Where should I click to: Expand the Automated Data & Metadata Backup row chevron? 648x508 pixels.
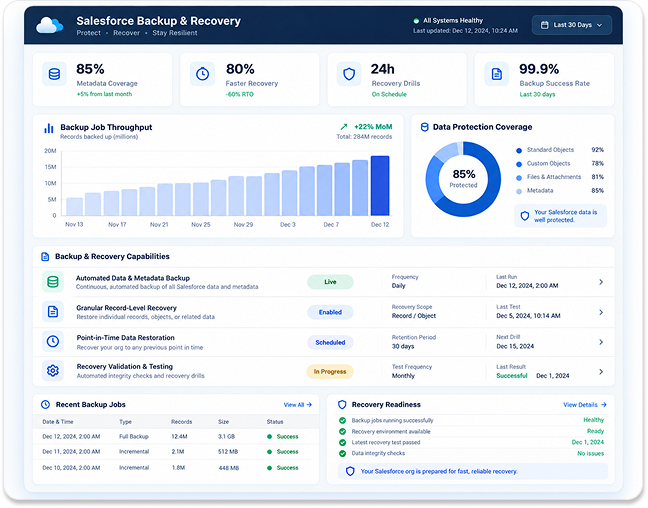point(601,282)
